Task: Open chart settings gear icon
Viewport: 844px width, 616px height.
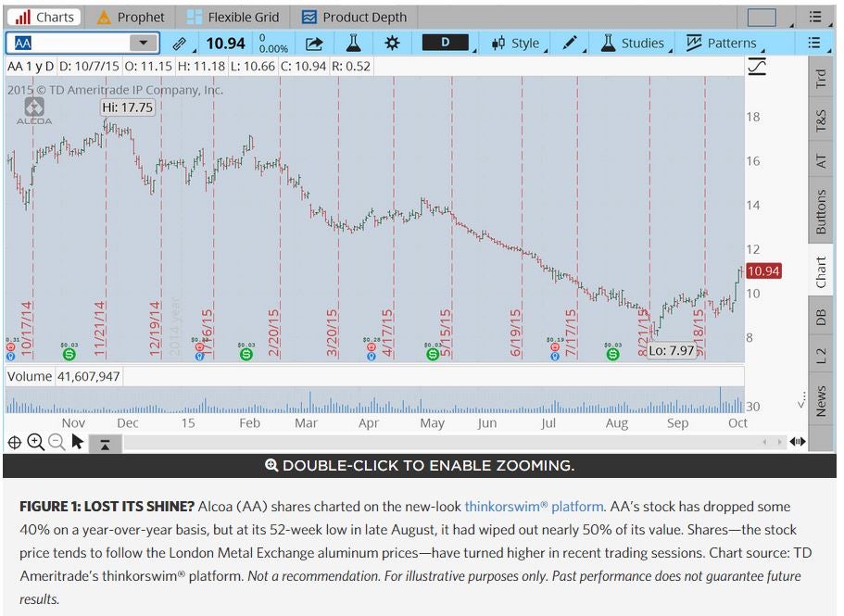Action: [393, 43]
